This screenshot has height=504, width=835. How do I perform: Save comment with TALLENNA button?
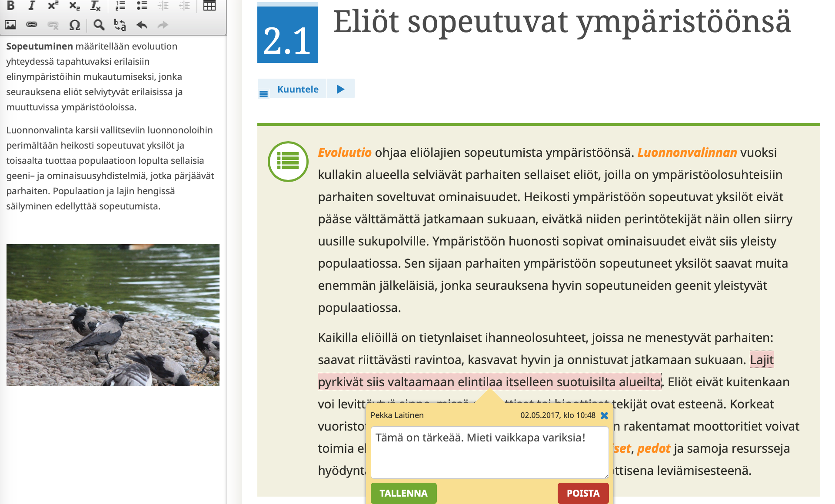point(403,493)
